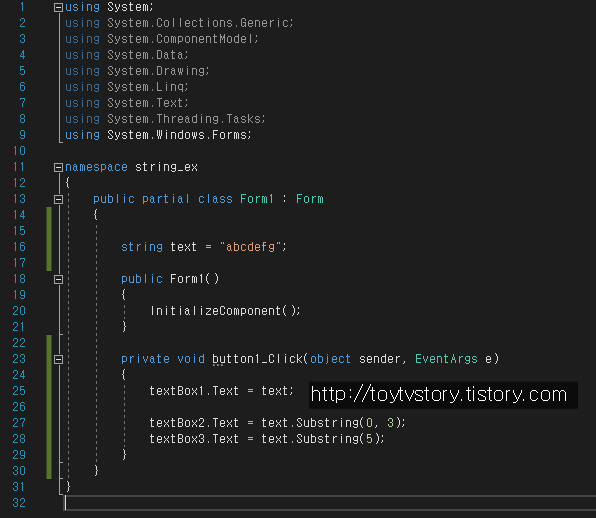The image size is (596, 518).
Task: Click using System.Text line
Action: pyautogui.click(x=127, y=103)
